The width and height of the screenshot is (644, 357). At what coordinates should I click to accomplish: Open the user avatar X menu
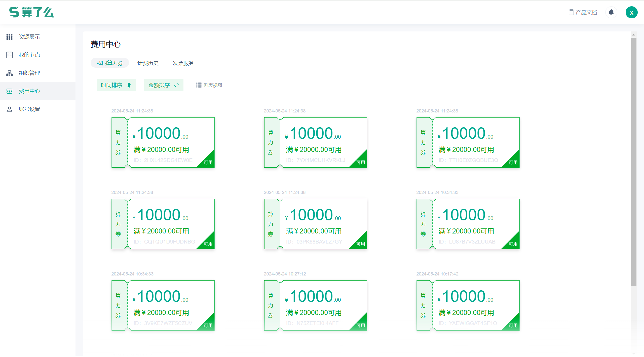coord(631,13)
